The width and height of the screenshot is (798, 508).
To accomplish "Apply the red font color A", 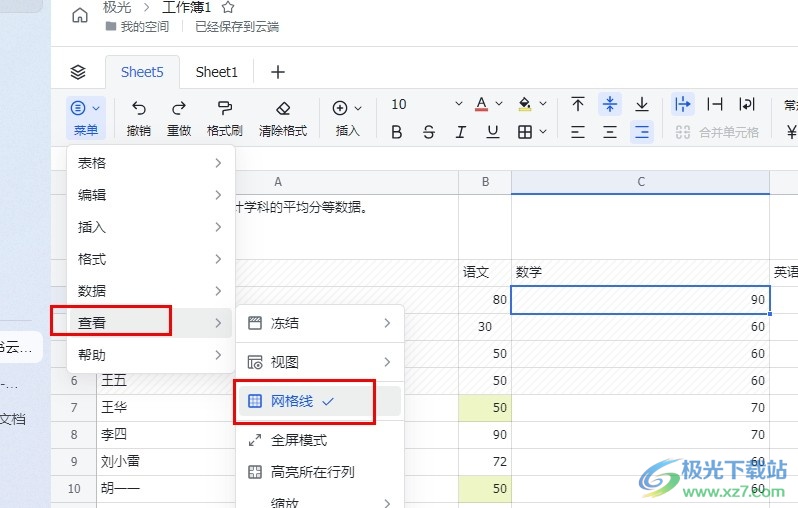I will pos(481,104).
